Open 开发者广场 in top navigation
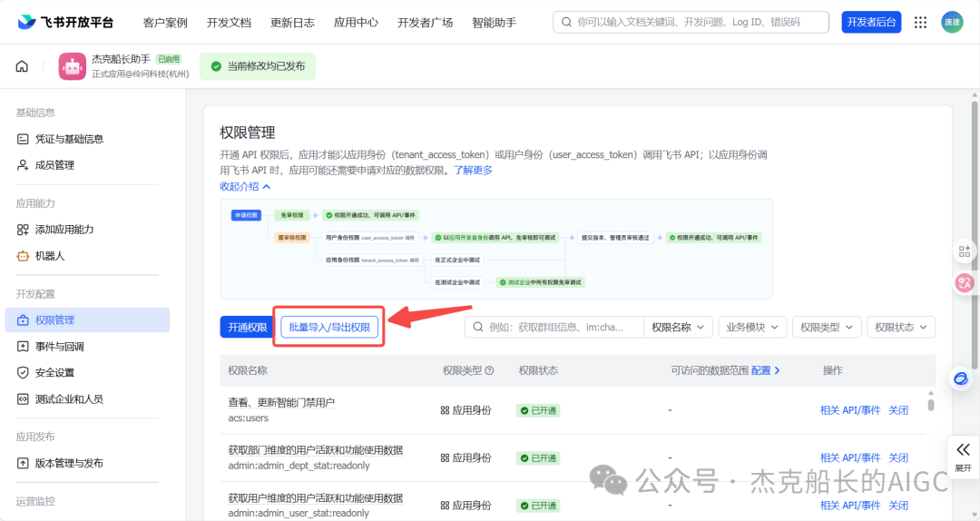Viewport: 980px width, 521px height. (425, 23)
